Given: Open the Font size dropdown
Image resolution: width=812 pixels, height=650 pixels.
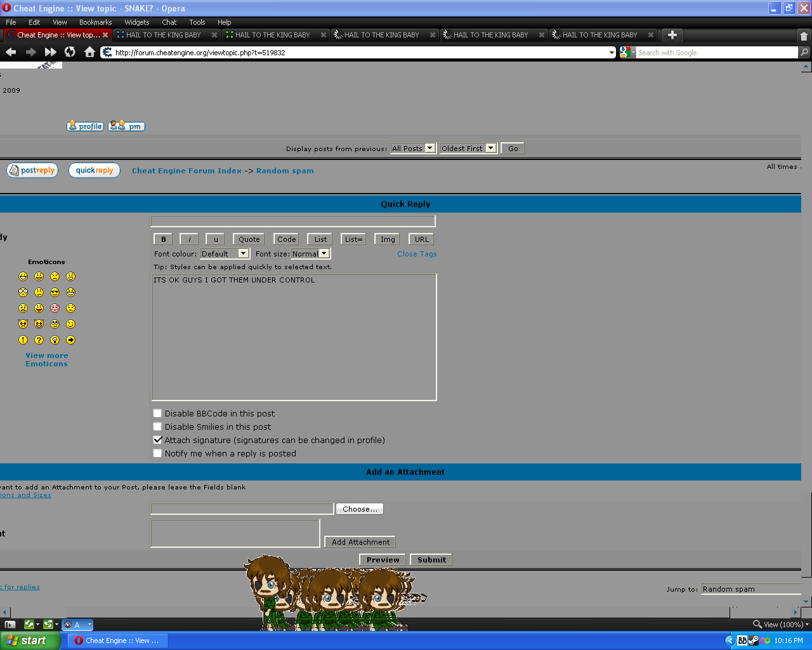Looking at the screenshot, I should (310, 254).
